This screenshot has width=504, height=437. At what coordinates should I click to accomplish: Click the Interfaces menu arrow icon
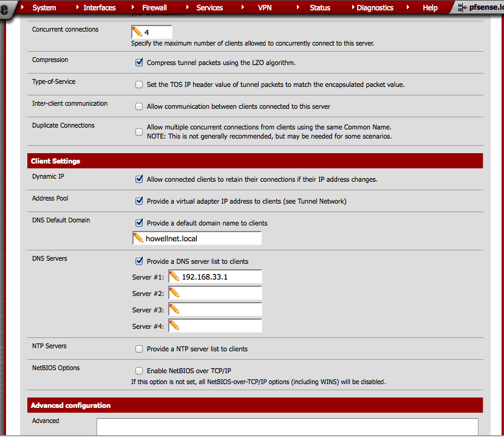(78, 7)
